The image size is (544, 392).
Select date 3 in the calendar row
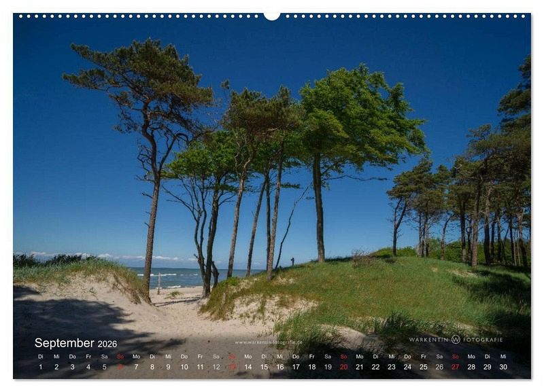coord(73,367)
